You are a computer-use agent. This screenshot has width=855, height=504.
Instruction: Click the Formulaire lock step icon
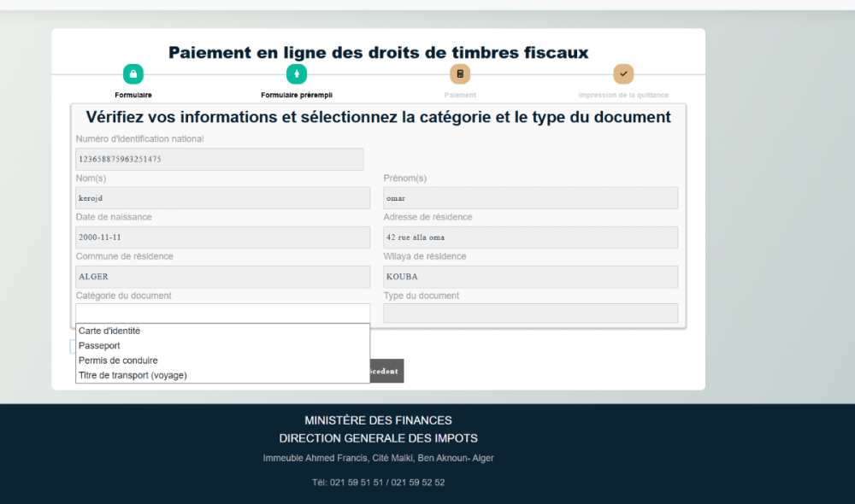point(133,74)
